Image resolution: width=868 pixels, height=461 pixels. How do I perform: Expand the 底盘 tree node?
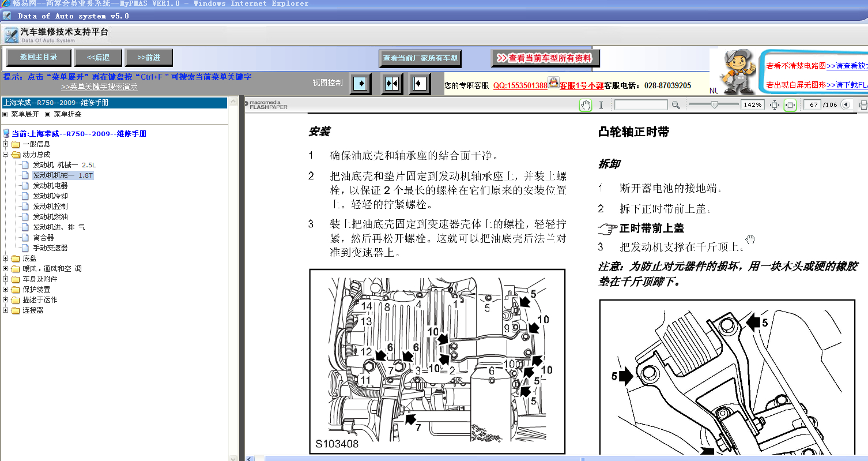(6, 258)
